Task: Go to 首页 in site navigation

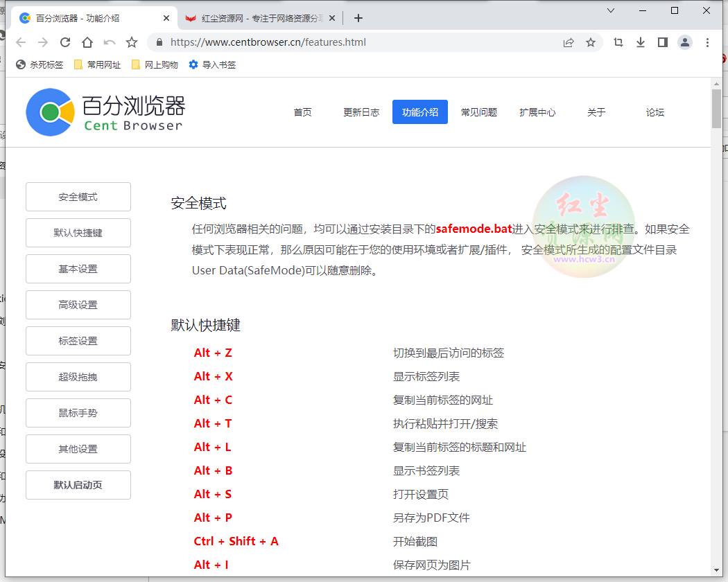Action: pyautogui.click(x=303, y=112)
